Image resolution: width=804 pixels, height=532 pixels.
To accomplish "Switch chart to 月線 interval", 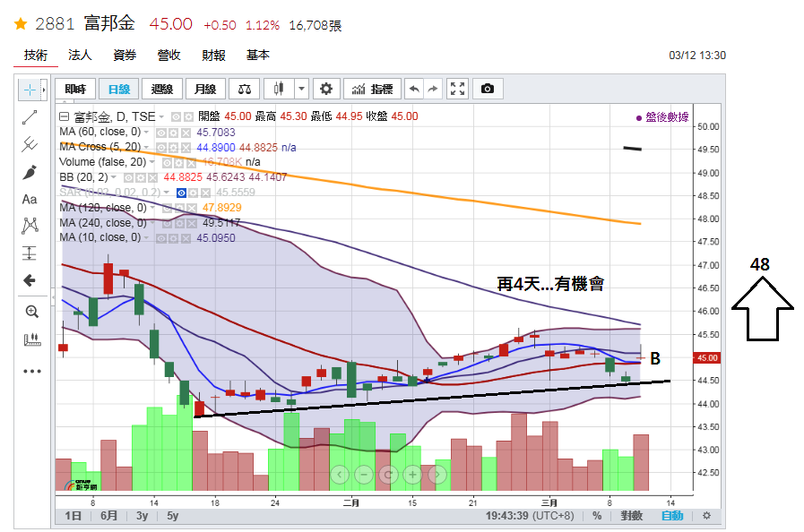I will click(205, 90).
